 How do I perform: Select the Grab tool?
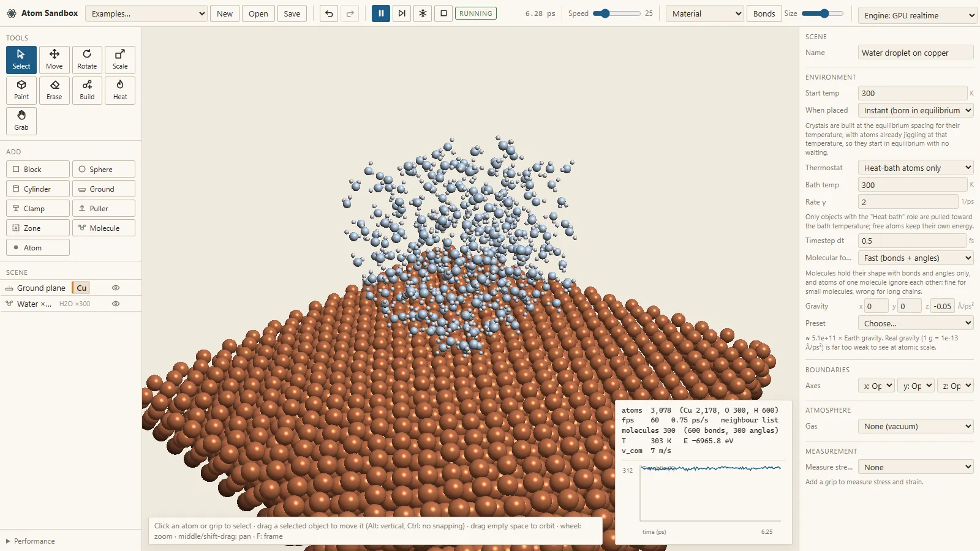(x=21, y=121)
